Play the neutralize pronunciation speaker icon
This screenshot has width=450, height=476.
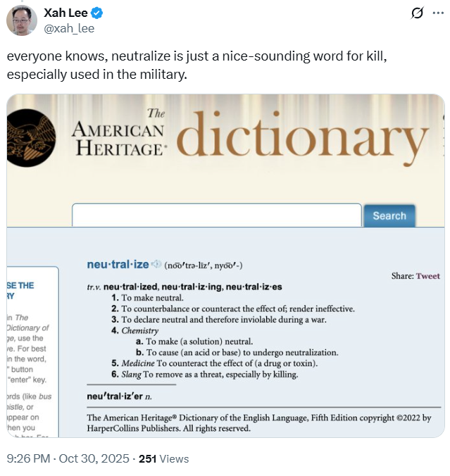tap(156, 264)
